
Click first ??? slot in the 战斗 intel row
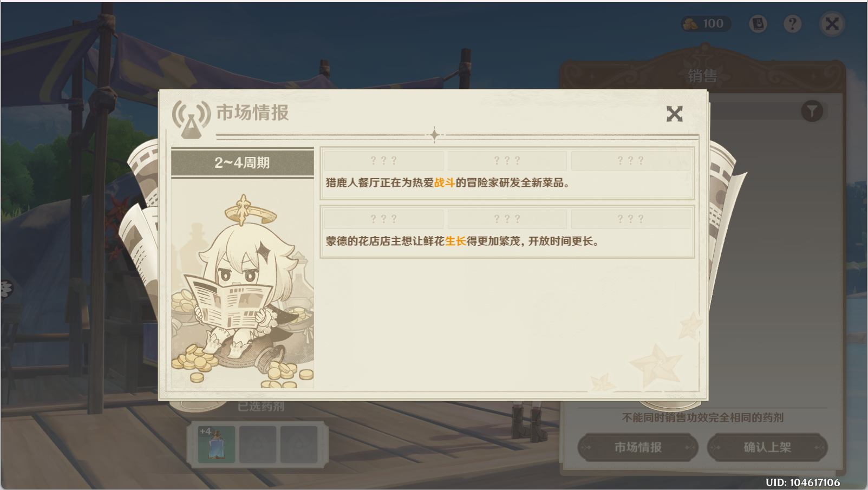(x=384, y=160)
